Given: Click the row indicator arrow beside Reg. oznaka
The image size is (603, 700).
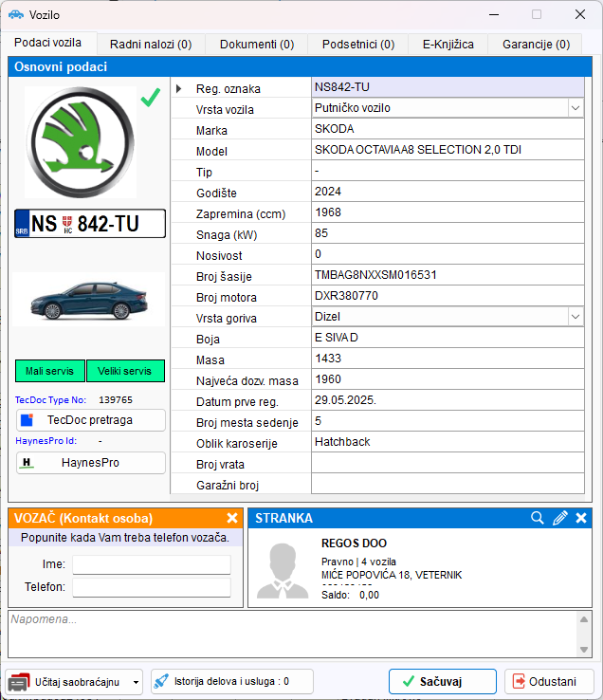Looking at the screenshot, I should 178,88.
